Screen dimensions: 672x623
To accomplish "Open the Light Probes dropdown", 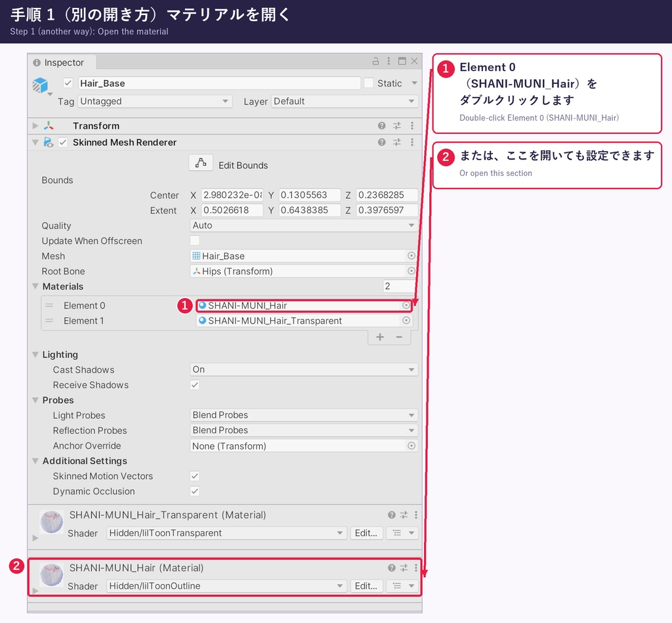I will point(304,415).
